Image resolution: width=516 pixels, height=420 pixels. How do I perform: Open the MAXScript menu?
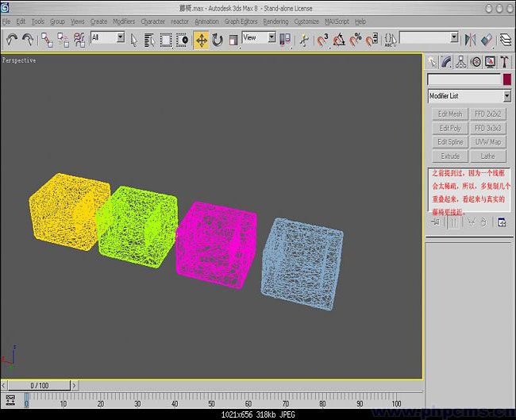337,21
